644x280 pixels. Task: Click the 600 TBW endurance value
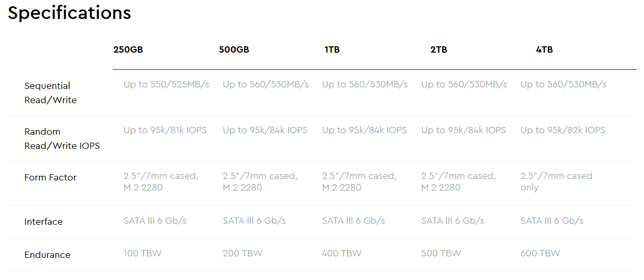coord(540,253)
